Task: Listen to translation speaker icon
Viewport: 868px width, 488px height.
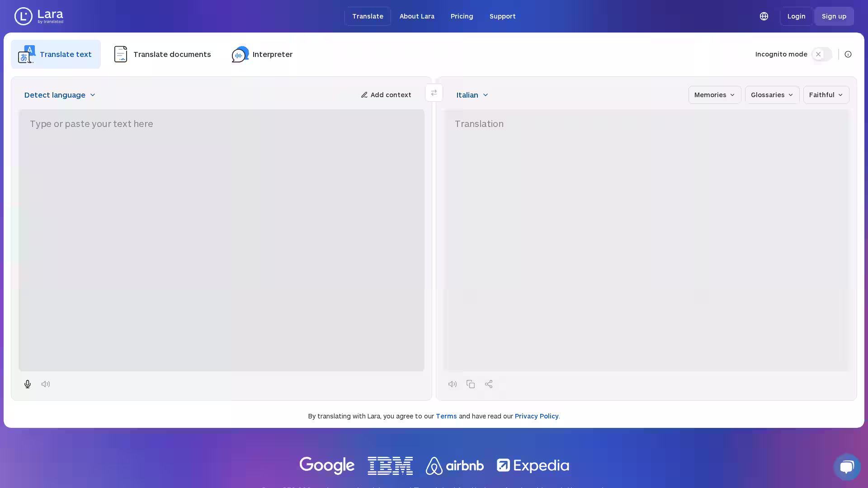Action: pyautogui.click(x=453, y=384)
